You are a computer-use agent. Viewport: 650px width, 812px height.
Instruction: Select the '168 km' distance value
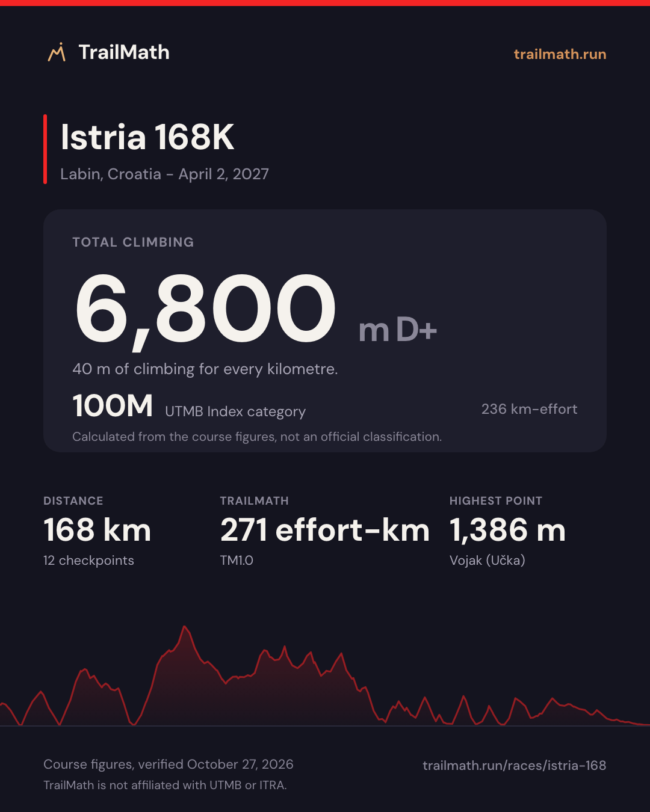click(97, 530)
